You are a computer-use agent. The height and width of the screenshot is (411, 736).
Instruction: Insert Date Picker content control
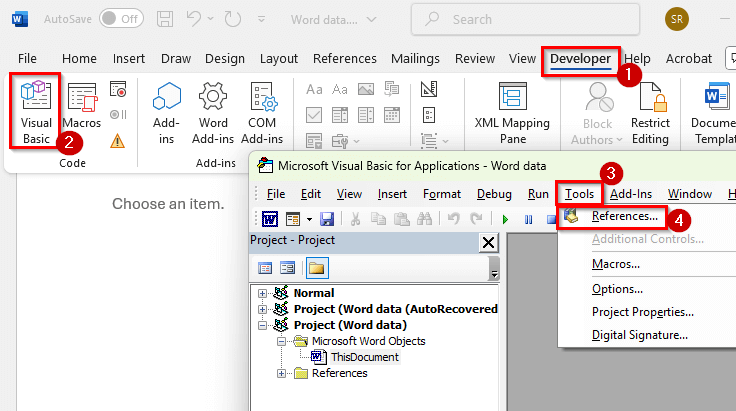pos(391,115)
